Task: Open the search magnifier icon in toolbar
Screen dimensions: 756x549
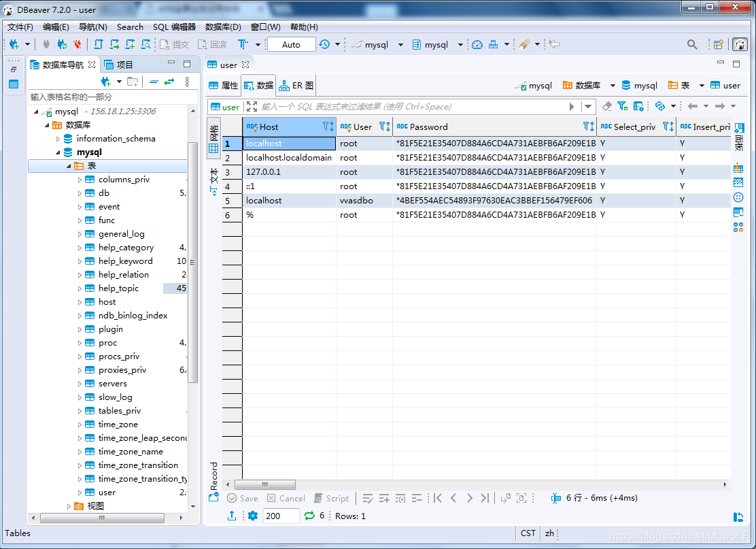Action: coord(692,44)
